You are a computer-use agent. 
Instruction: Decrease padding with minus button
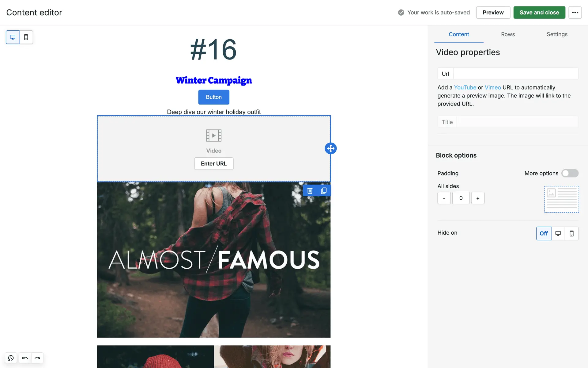(444, 198)
